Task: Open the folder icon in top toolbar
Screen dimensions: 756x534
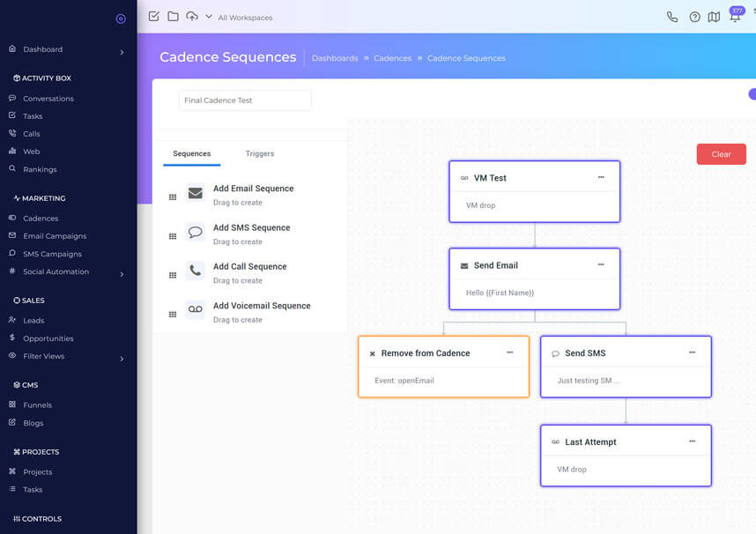Action: [173, 17]
